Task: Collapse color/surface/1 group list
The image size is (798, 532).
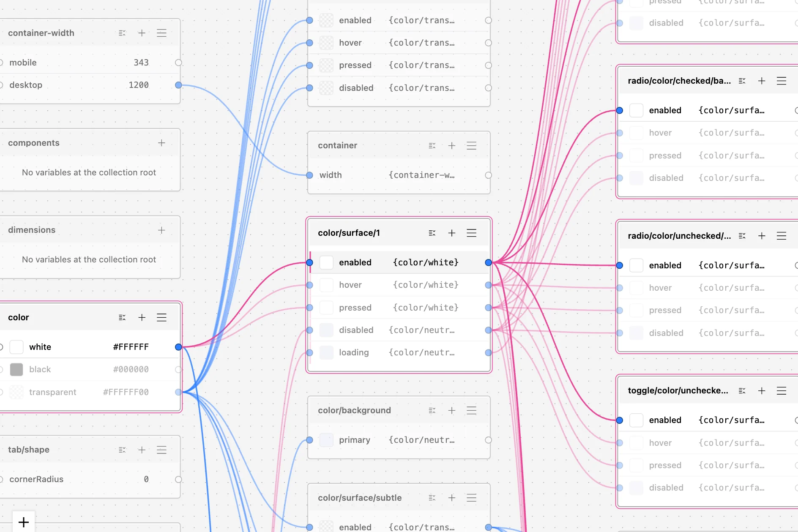Action: click(432, 233)
